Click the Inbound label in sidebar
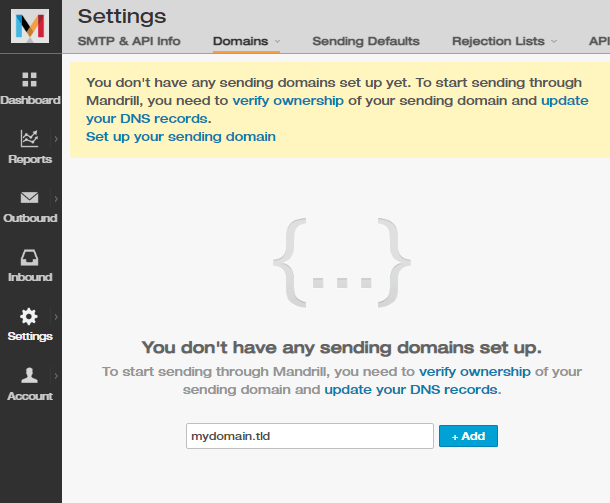The width and height of the screenshot is (610, 503). [x=30, y=277]
